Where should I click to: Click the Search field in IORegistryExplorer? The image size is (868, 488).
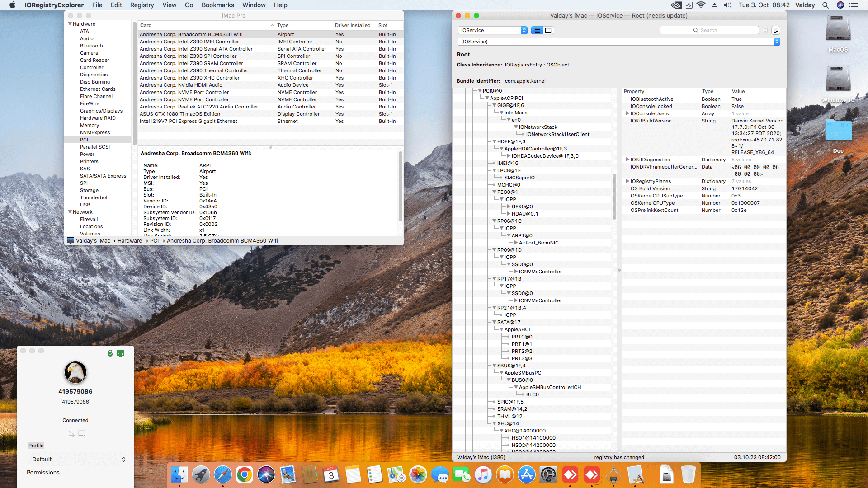tap(709, 30)
